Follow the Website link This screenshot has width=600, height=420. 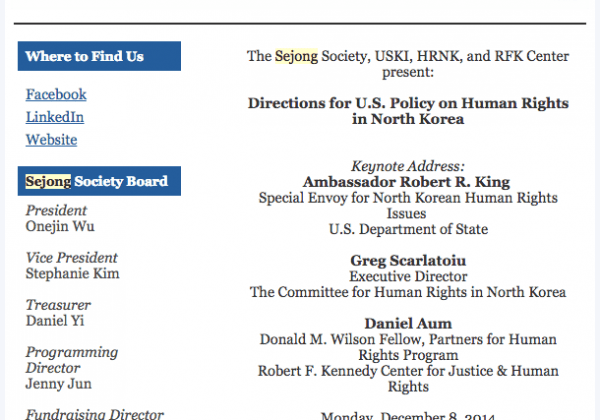[51, 140]
